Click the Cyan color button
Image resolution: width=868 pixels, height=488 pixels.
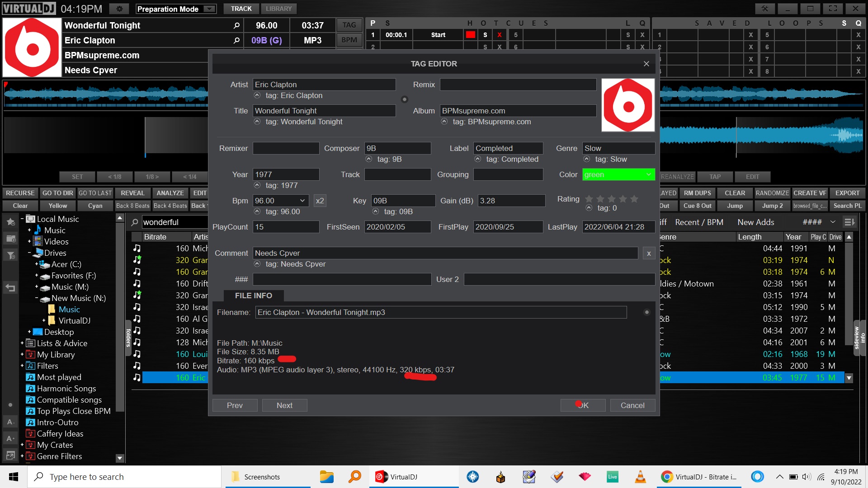[95, 206]
